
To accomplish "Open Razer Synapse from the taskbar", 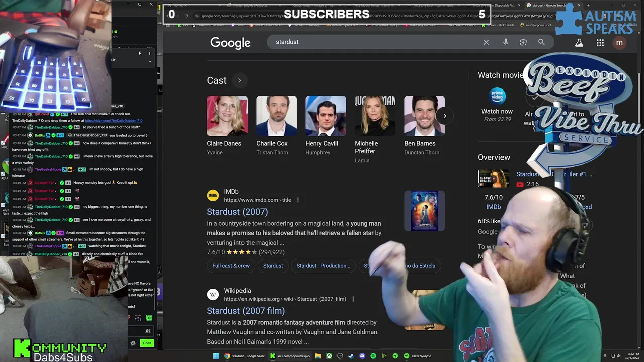I will coord(418,356).
